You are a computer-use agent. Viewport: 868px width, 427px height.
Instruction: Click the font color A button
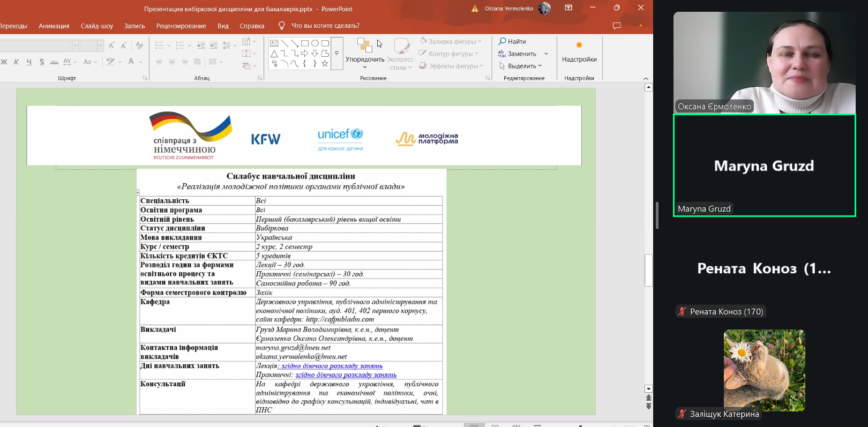pyautogui.click(x=131, y=62)
